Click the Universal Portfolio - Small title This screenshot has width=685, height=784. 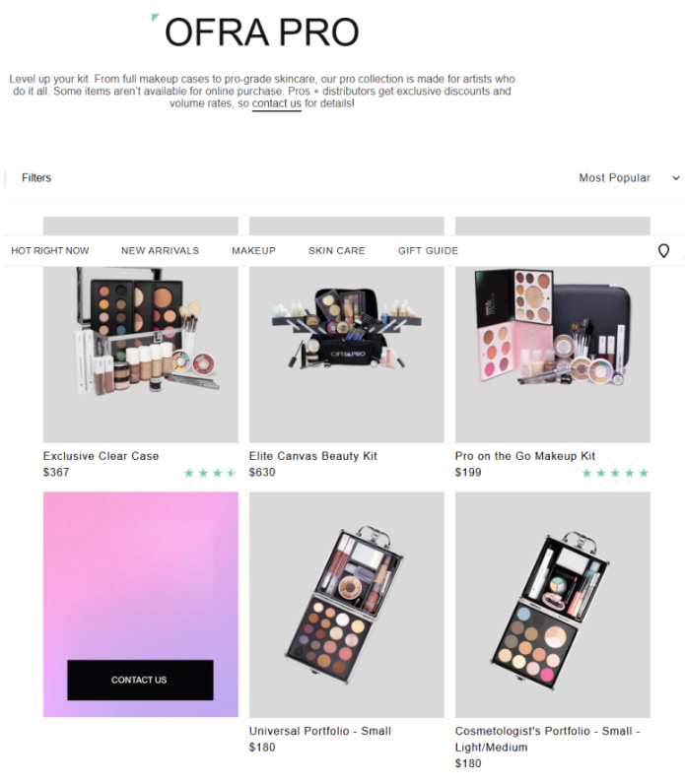pyautogui.click(x=320, y=731)
